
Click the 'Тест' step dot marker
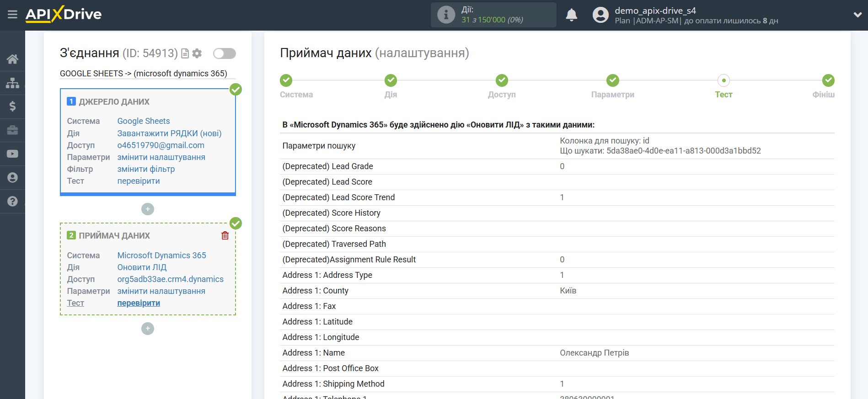pos(723,80)
